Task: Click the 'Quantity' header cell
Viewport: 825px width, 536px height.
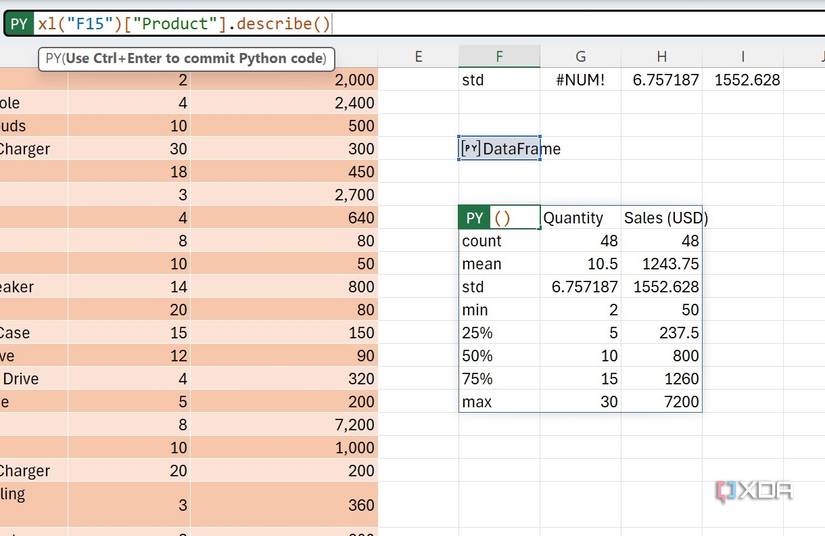Action: coord(580,218)
